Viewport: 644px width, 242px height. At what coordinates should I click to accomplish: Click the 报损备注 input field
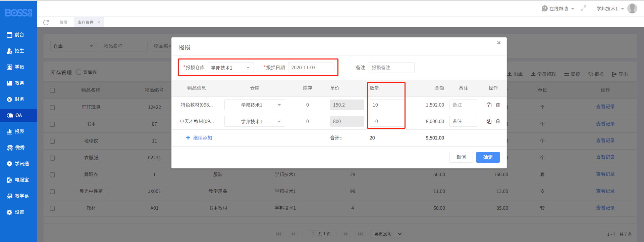click(391, 68)
